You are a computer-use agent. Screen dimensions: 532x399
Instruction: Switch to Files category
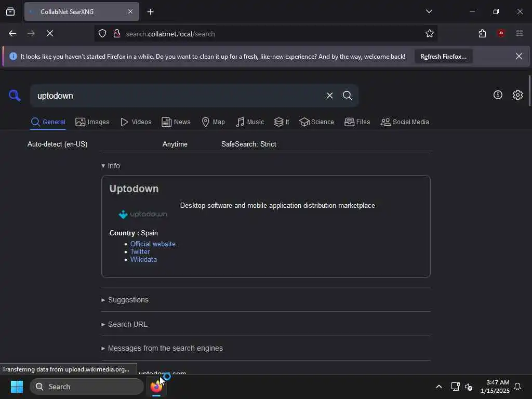[357, 122]
